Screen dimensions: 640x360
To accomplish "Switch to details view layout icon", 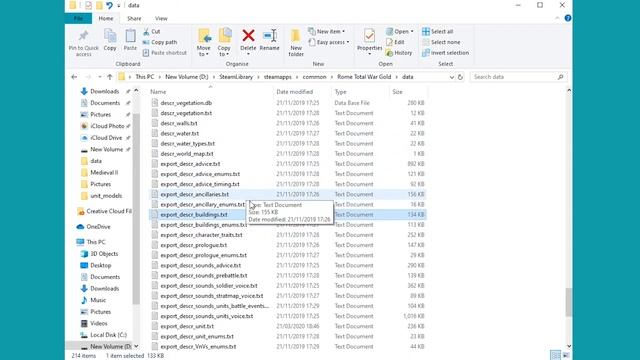I will pos(555,355).
